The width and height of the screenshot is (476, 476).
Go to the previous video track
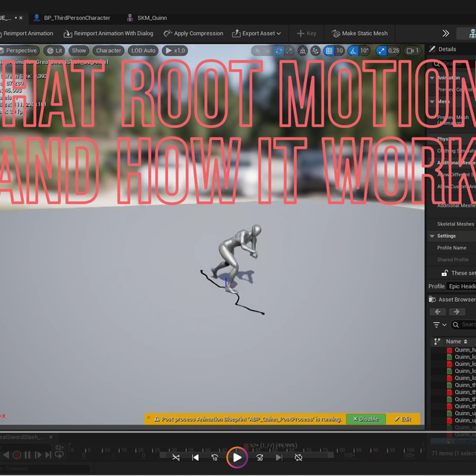[195, 457]
